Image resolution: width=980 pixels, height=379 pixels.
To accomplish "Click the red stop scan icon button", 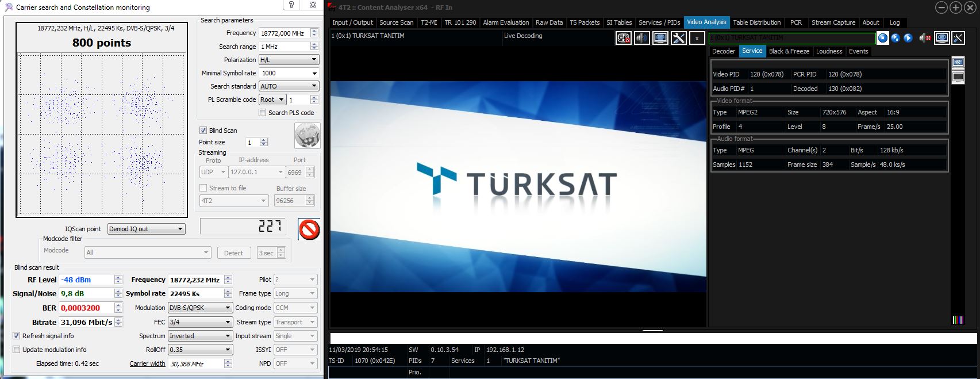I will [309, 229].
